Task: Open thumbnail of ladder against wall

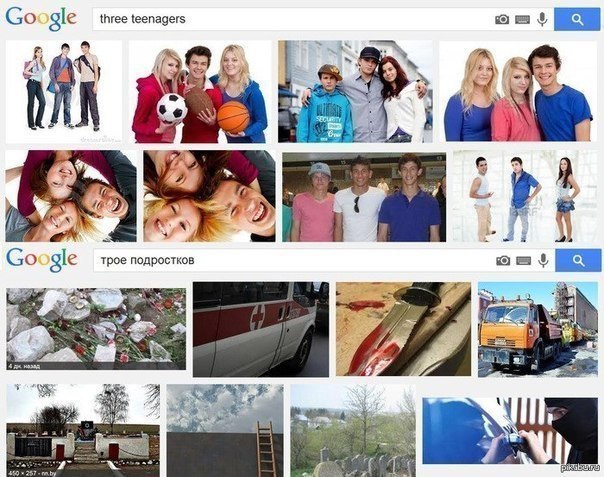Action: pyautogui.click(x=225, y=430)
